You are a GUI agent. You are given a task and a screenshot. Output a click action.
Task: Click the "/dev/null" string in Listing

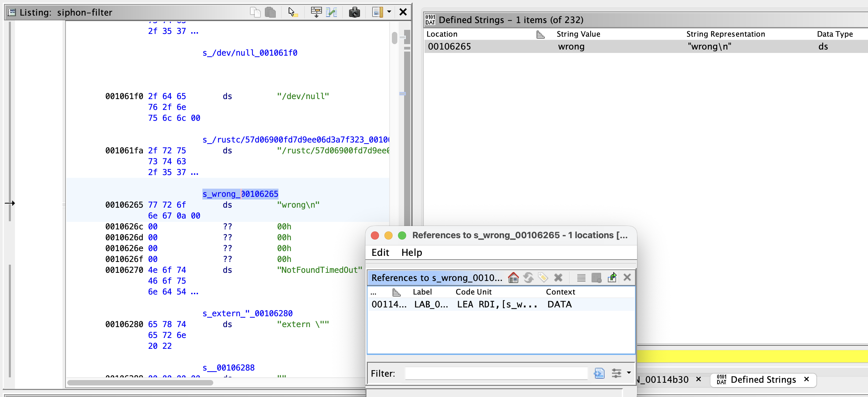tap(303, 96)
